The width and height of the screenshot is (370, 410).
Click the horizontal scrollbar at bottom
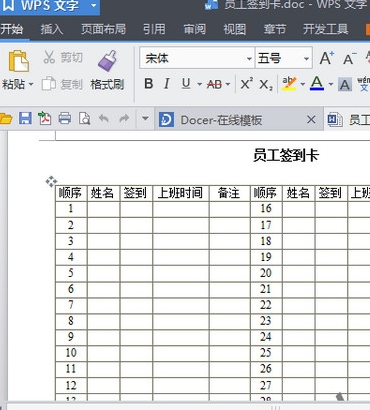click(187, 406)
